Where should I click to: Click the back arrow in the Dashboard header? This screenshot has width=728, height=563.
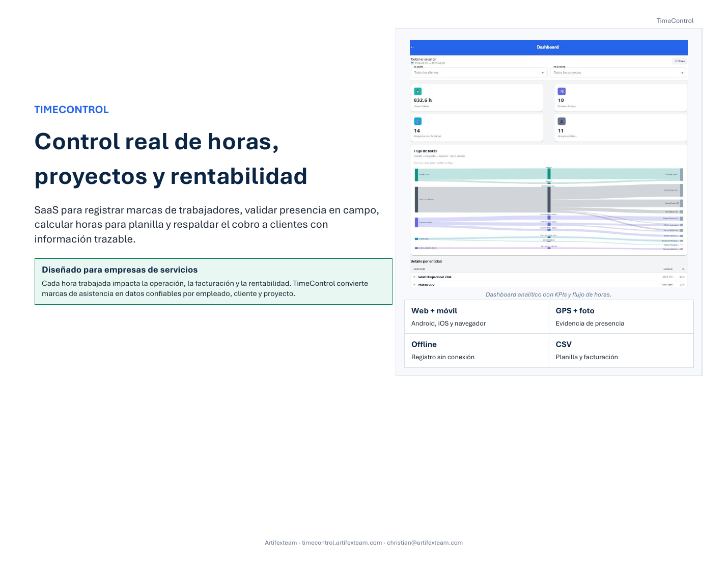(x=413, y=47)
